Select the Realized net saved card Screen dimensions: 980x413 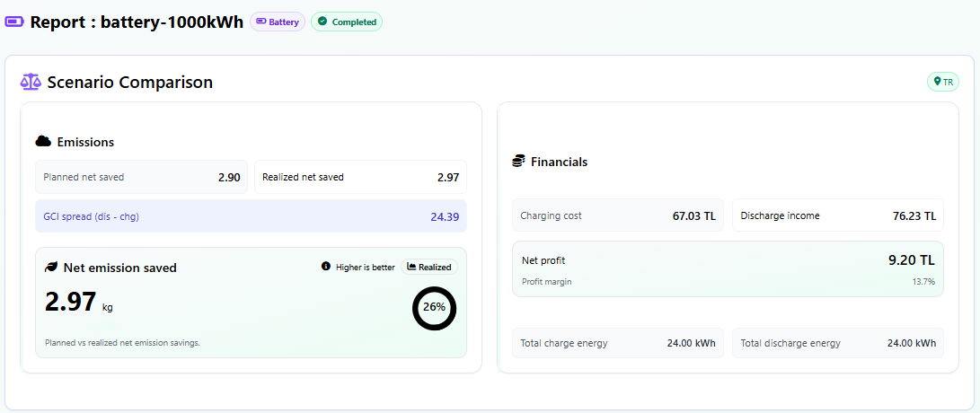click(360, 178)
